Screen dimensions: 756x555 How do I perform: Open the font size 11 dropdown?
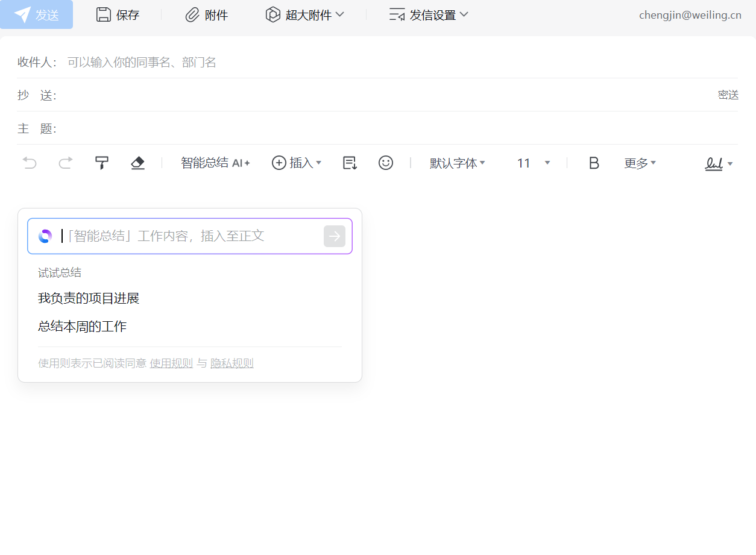(x=533, y=163)
